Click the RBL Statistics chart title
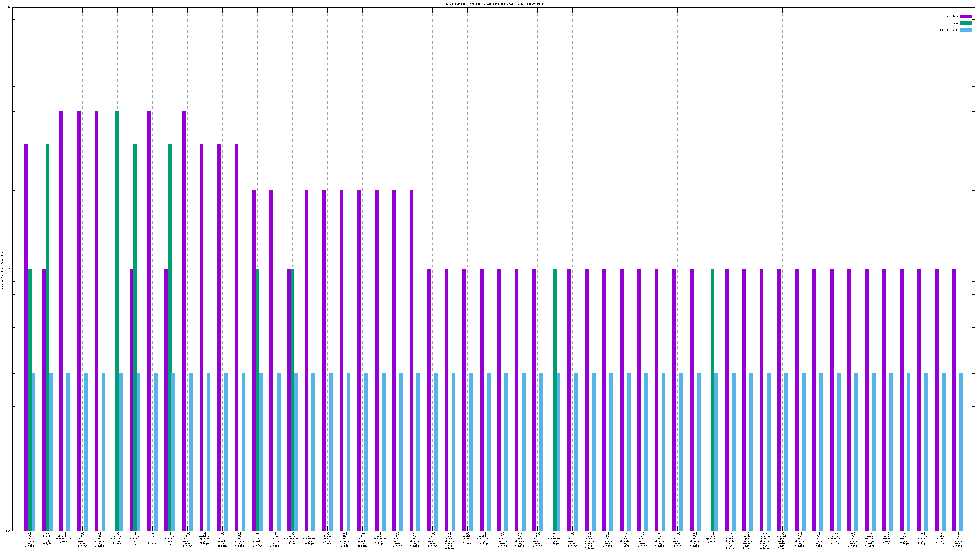Screen dimensions: 980x551 click(x=493, y=4)
